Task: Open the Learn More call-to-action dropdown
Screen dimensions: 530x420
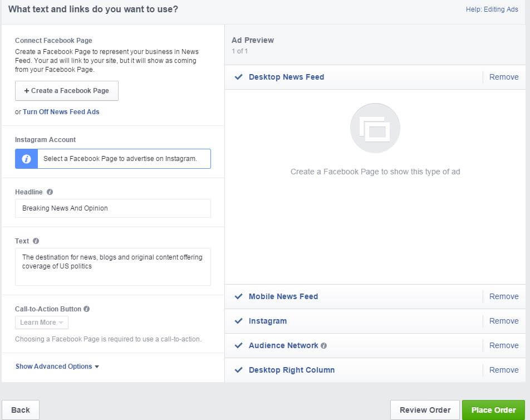Action: point(42,323)
